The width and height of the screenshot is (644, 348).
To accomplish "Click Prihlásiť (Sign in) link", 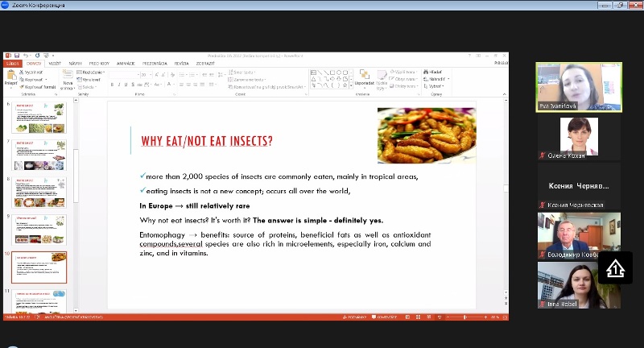I will point(501,63).
